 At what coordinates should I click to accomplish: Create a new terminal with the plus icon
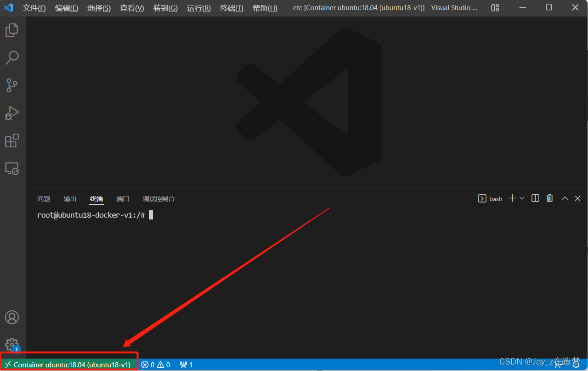(x=513, y=198)
